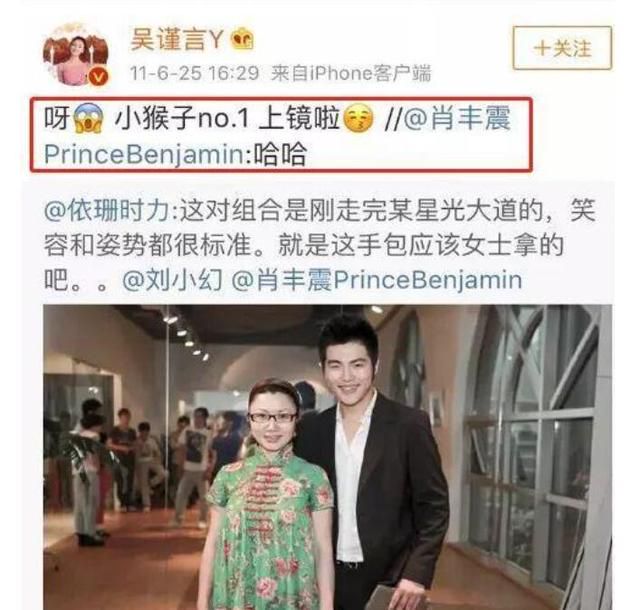Viewport: 640px width, 610px height.
Task: Click the crown membership icon beside the username
Action: [x=242, y=40]
